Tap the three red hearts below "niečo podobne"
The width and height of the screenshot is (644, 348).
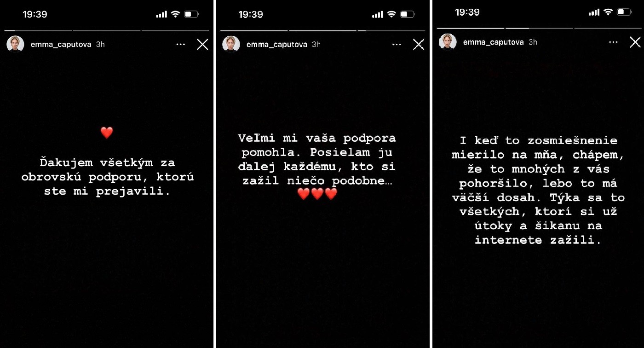(x=317, y=194)
